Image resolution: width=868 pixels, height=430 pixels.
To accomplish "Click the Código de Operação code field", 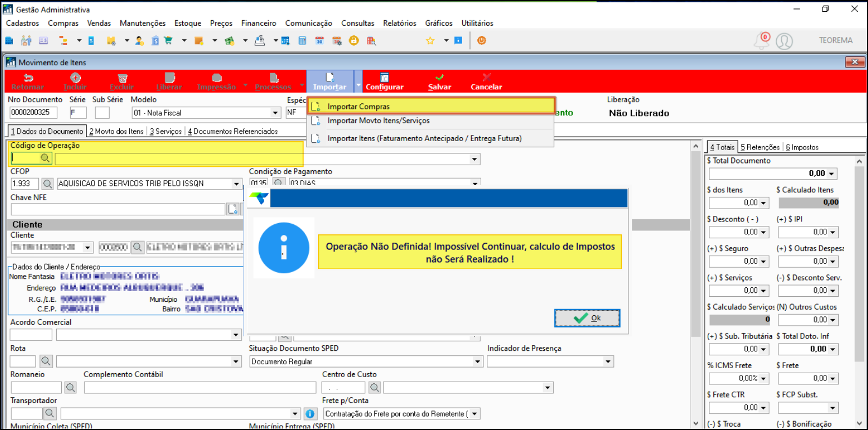I will click(x=25, y=159).
